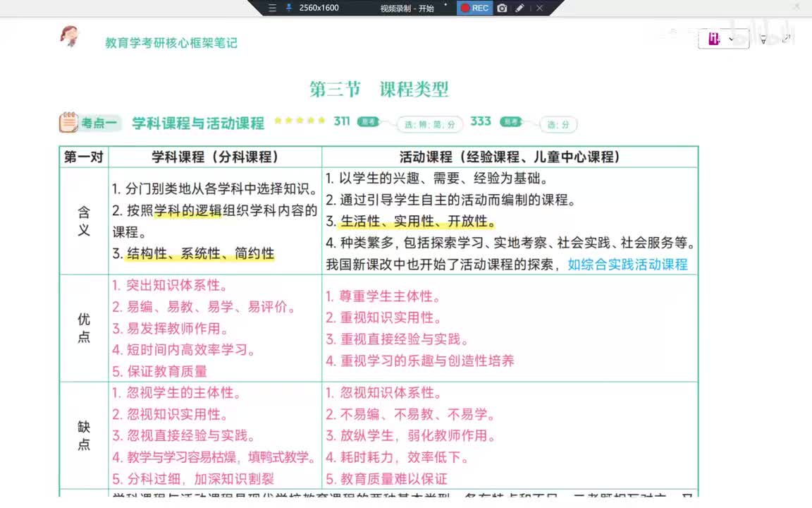Image resolution: width=812 pixels, height=508 pixels.
Task: Click the highlighted 生活性、实用性、开放性 text
Action: (x=417, y=222)
